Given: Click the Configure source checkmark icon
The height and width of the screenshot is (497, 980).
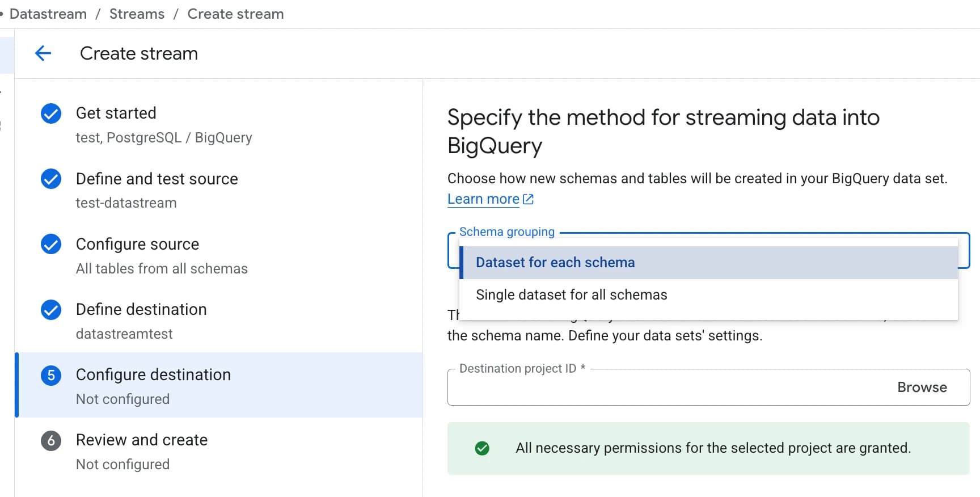Looking at the screenshot, I should tap(50, 244).
